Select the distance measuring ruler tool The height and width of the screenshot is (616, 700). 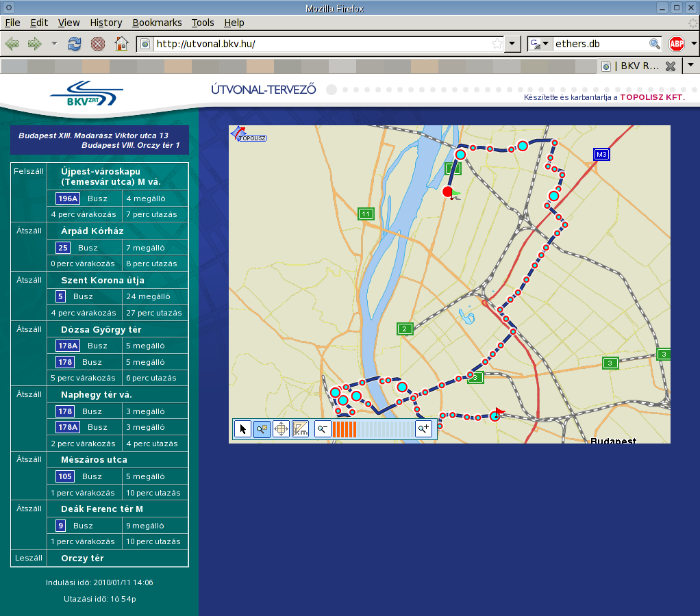[x=300, y=429]
